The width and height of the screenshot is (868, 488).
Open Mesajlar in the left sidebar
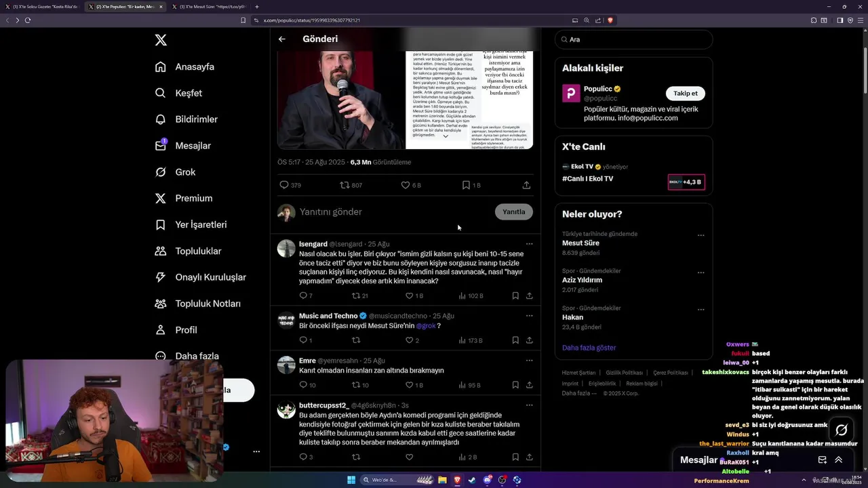(182, 146)
